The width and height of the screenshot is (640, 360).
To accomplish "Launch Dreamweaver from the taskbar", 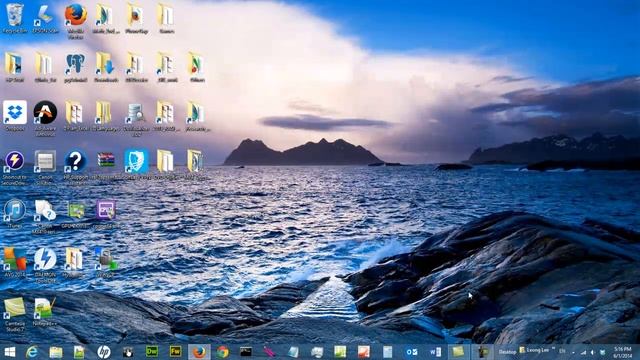I will tap(152, 352).
